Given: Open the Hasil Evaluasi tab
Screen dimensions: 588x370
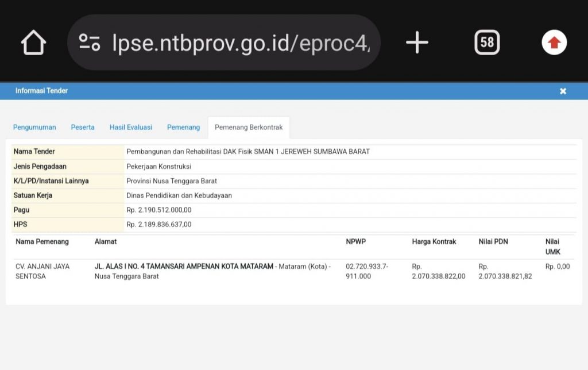Looking at the screenshot, I should [131, 127].
